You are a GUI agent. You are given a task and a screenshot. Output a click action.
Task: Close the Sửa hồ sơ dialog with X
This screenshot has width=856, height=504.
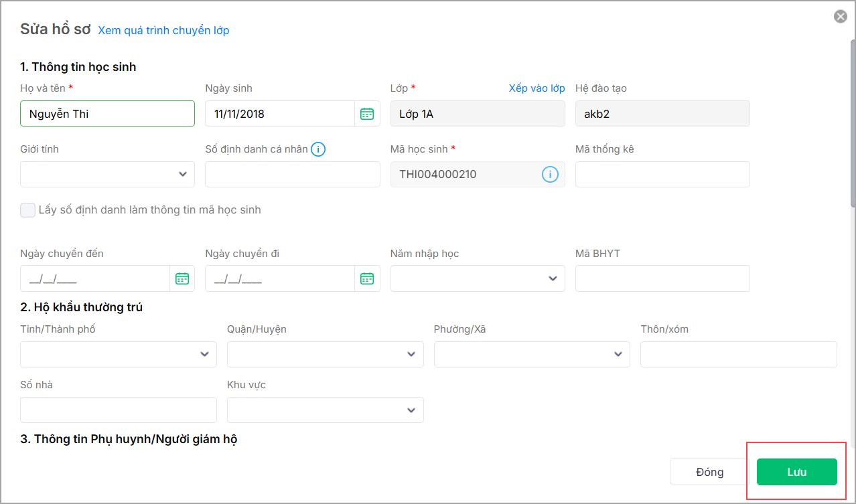click(840, 17)
